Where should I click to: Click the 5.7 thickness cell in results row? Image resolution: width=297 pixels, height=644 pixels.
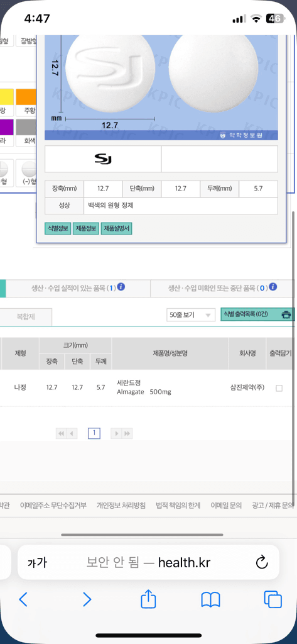pos(101,387)
